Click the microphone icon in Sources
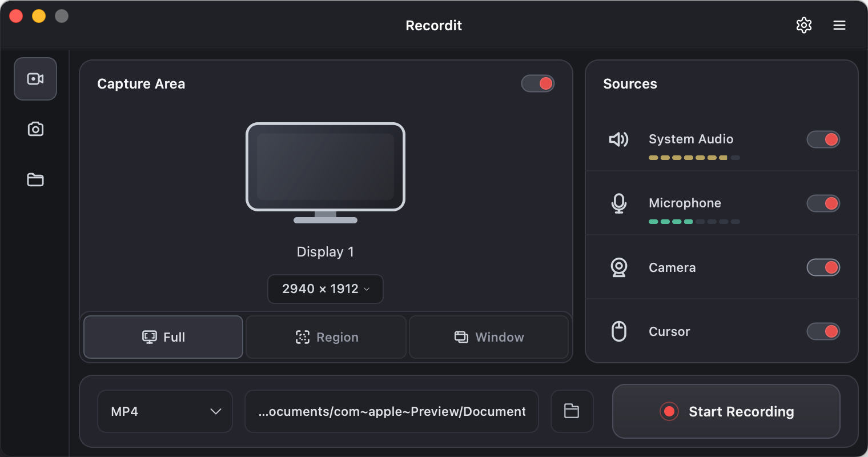The width and height of the screenshot is (868, 457). 619,203
